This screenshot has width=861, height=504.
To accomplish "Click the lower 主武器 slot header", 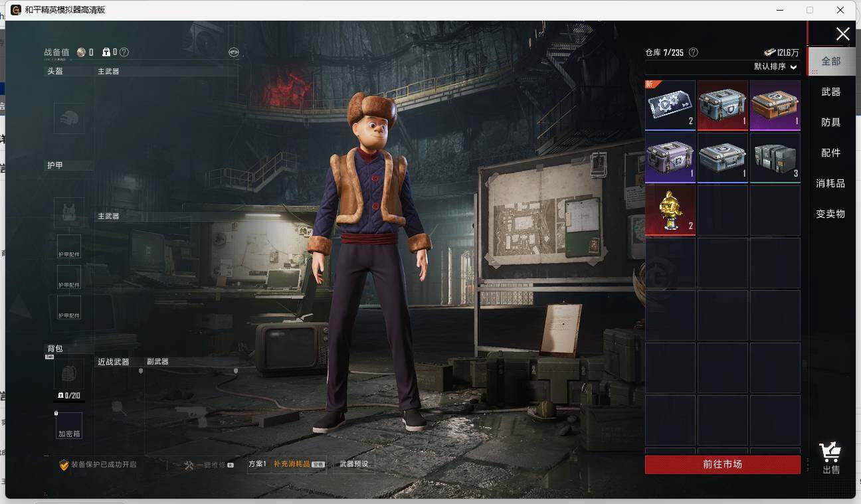I will tap(108, 216).
